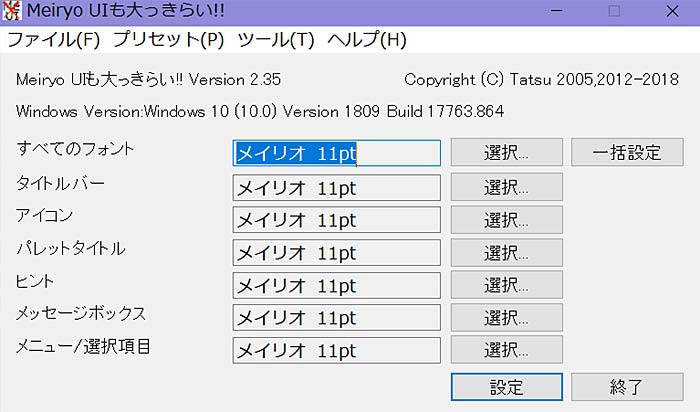700x412 pixels.
Task: Click the 一括設定 button
Action: tap(627, 152)
